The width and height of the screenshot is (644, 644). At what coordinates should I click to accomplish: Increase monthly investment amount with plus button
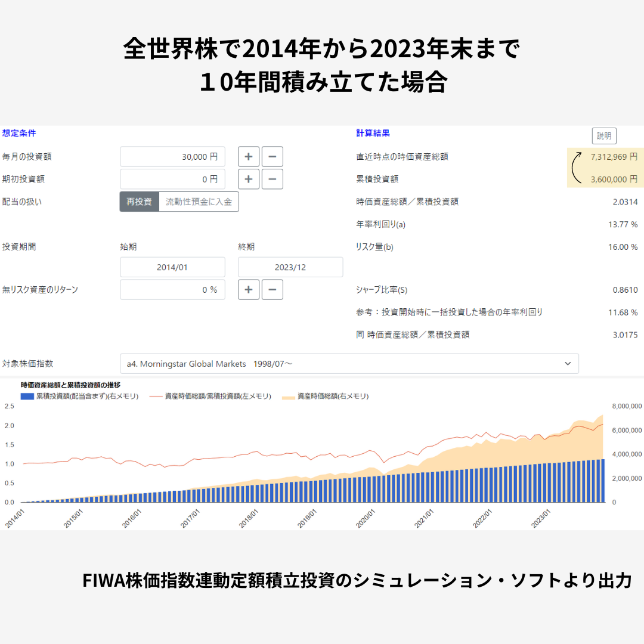[x=249, y=157]
